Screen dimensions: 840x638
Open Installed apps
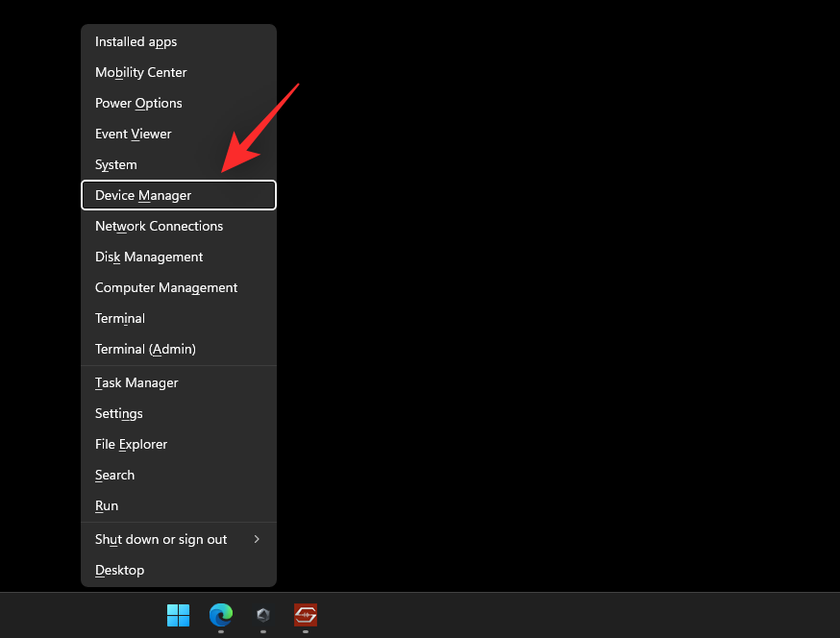(x=136, y=41)
